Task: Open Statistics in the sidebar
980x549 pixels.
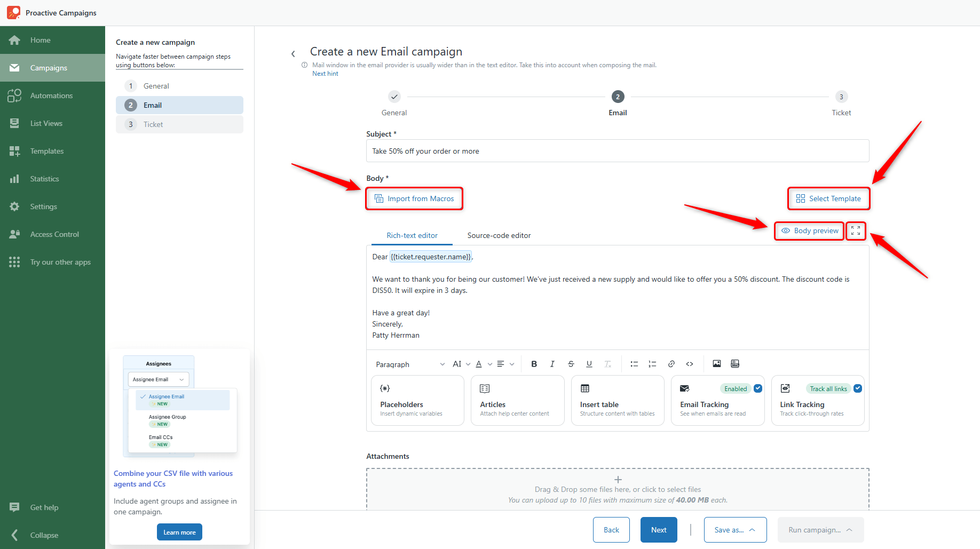Action: tap(52, 179)
